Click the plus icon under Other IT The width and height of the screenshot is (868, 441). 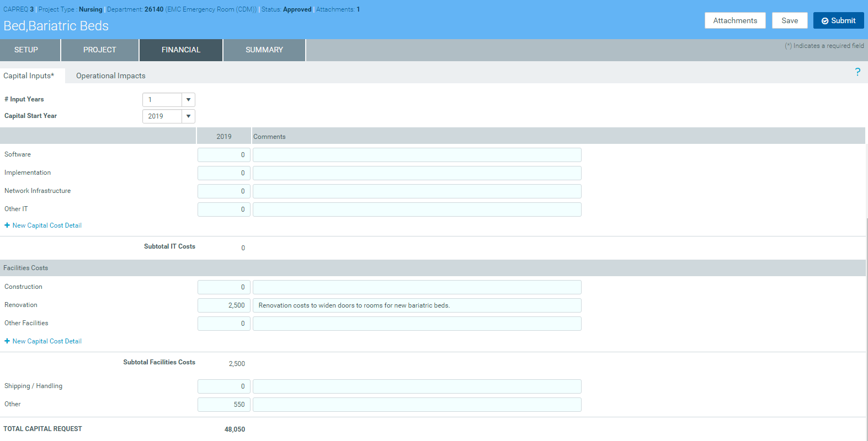[7, 225]
